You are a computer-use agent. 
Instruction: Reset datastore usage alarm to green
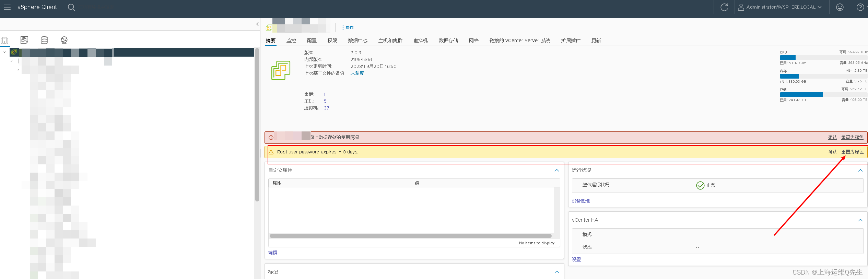pyautogui.click(x=852, y=138)
